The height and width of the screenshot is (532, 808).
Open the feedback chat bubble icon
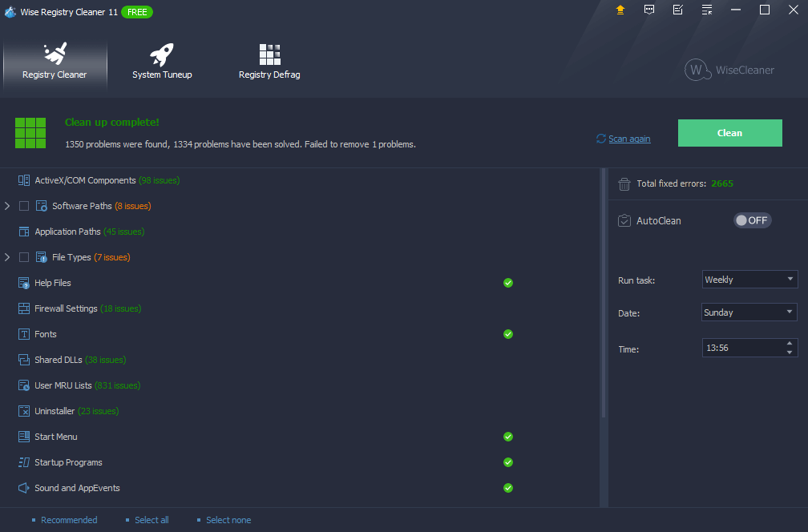tap(649, 10)
